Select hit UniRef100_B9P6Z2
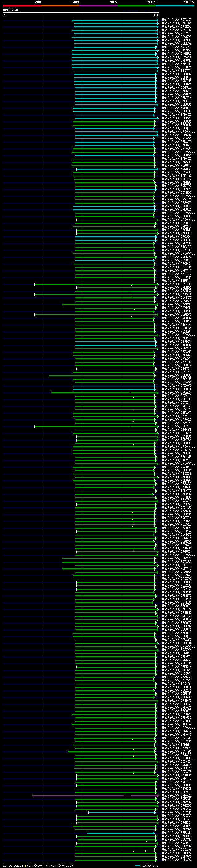 [x=177, y=796]
